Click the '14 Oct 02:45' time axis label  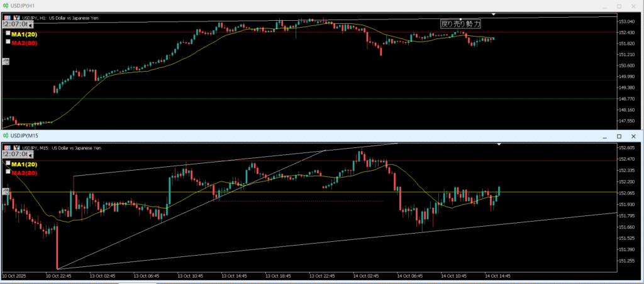[365, 275]
